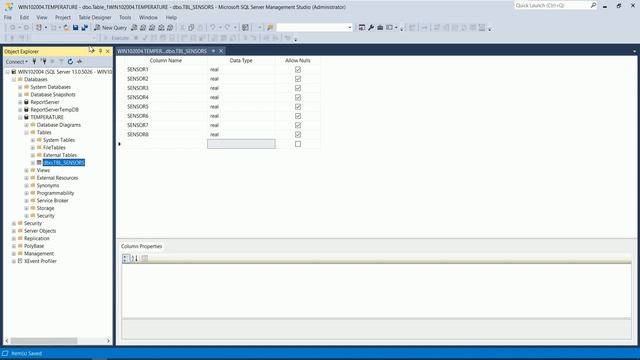Viewport: 640px width, 360px height.
Task: Uncheck Allow Nulls for SENSOR2
Action: (x=298, y=79)
